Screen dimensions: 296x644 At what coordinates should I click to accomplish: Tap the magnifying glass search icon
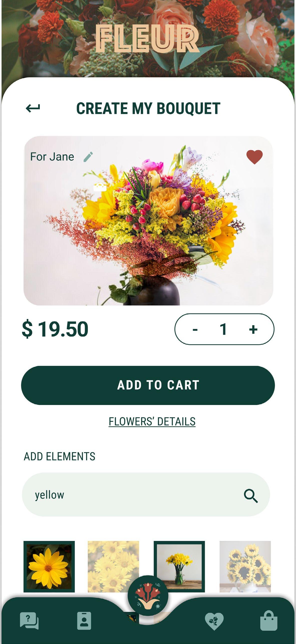point(251,496)
